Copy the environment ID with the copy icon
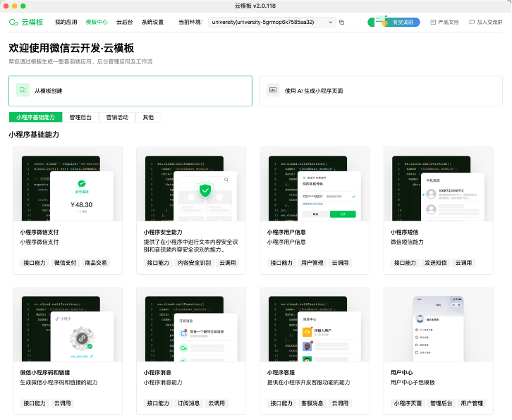512x420 pixels. pos(341,22)
